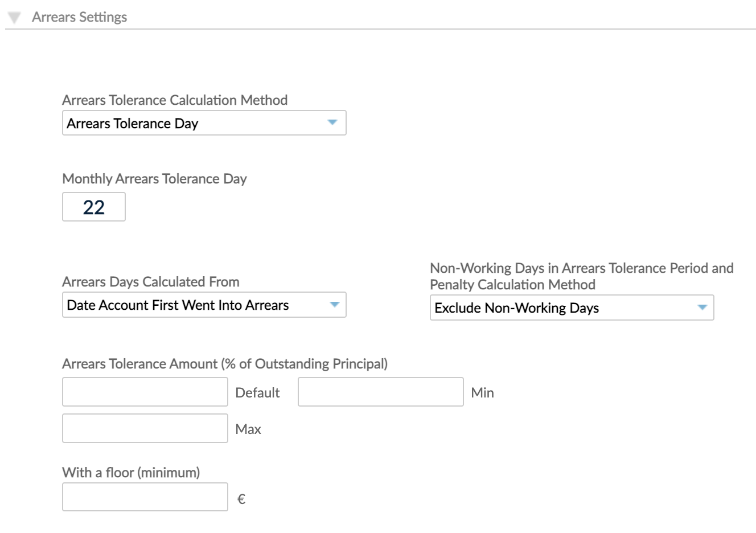This screenshot has width=756, height=533.
Task: Click arrow icon on Arrears Tolerance Day combo
Action: point(333,122)
